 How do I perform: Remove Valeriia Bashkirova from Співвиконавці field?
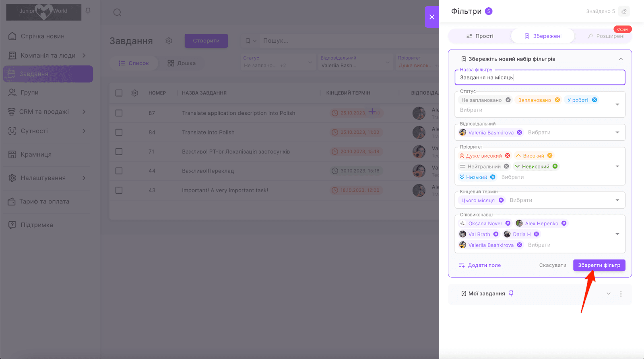click(520, 245)
